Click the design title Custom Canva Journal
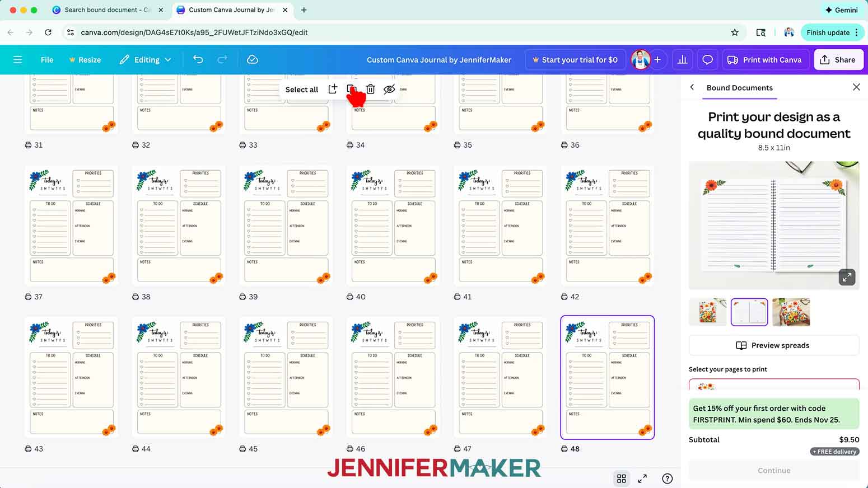 (x=439, y=60)
